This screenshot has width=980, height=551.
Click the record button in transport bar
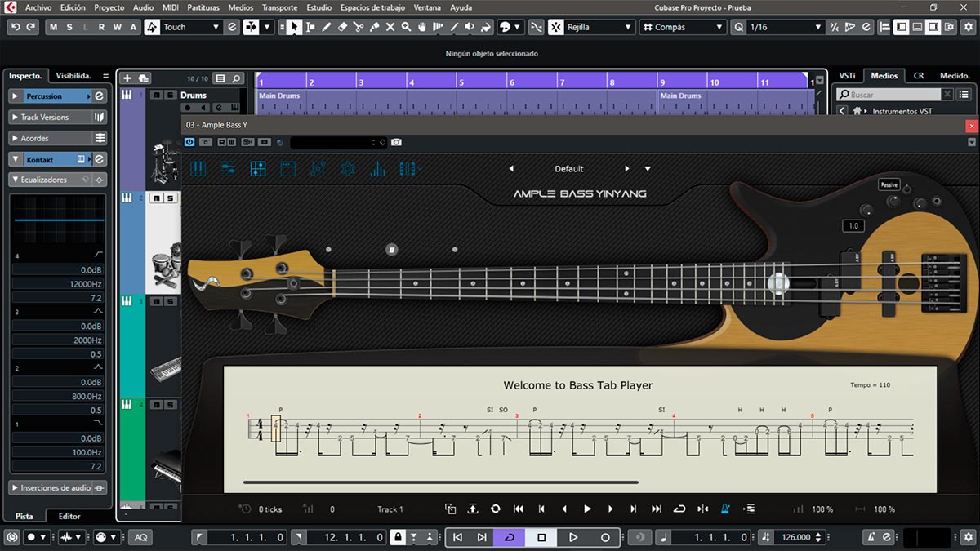click(x=605, y=537)
